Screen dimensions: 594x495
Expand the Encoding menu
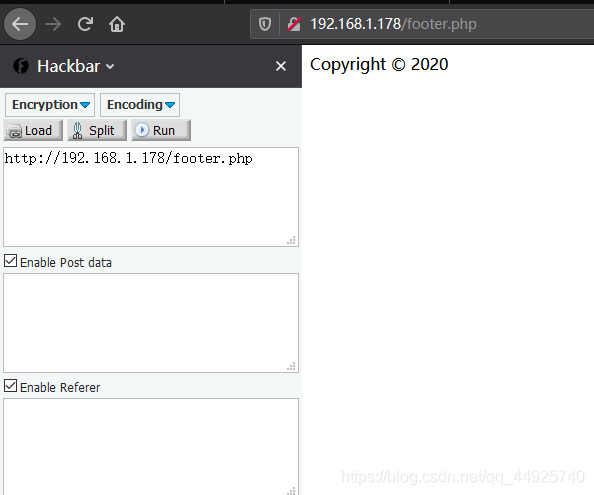tap(140, 105)
